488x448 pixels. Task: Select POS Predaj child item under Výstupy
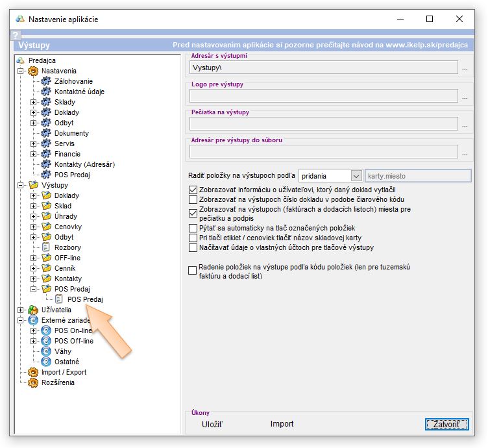(x=84, y=299)
